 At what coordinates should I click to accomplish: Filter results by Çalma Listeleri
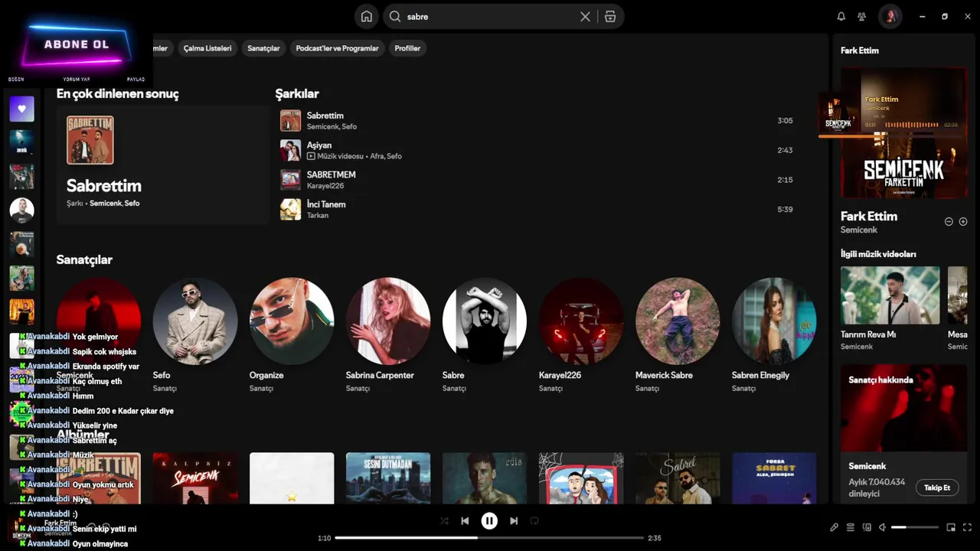click(207, 48)
